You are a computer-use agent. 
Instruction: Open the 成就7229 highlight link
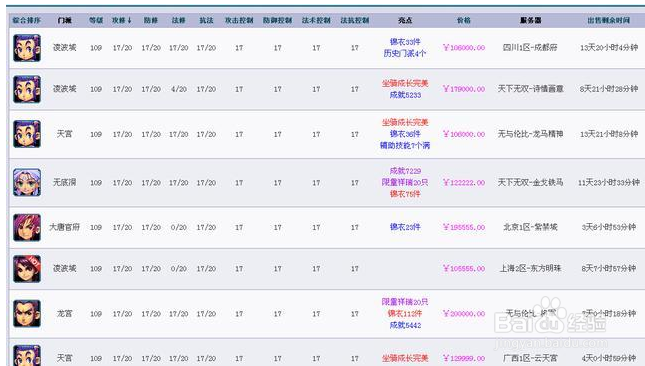[405, 171]
